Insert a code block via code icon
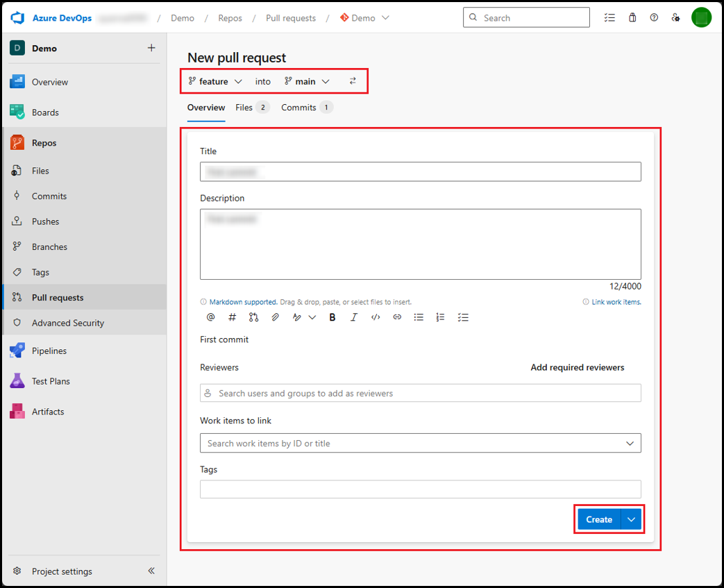 376,317
